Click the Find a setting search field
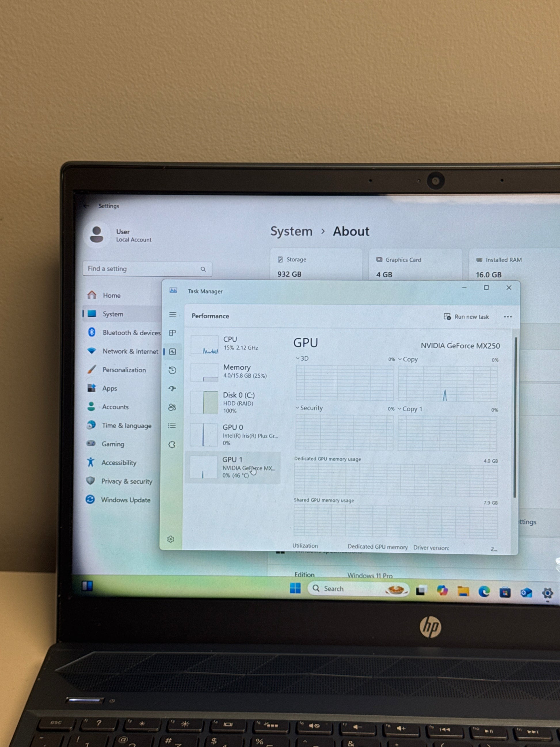Viewport: 560px width, 747px height. pos(142,269)
